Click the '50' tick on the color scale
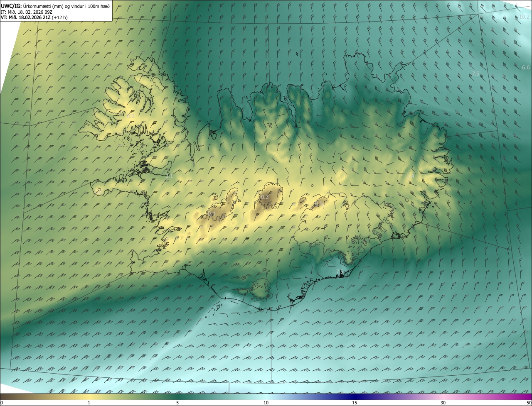Viewport: 532px width, 406px height. coord(529,403)
